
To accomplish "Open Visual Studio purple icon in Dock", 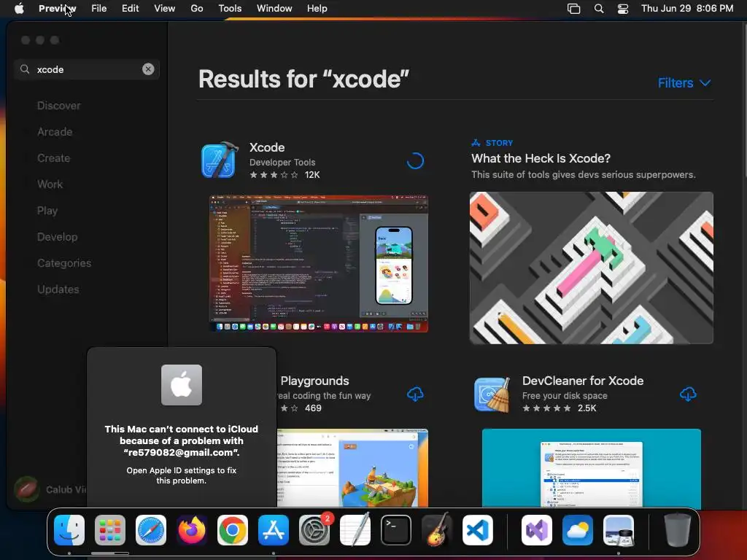I will tap(537, 530).
